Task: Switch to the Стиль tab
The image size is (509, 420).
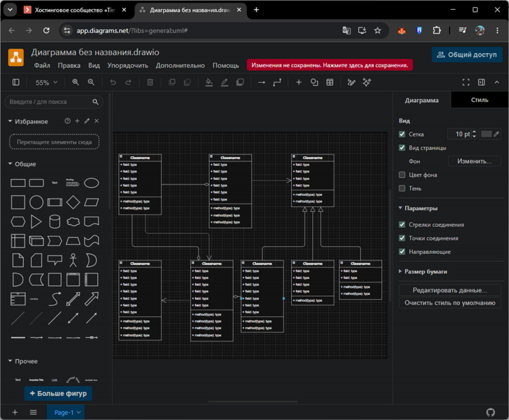Action: point(480,100)
